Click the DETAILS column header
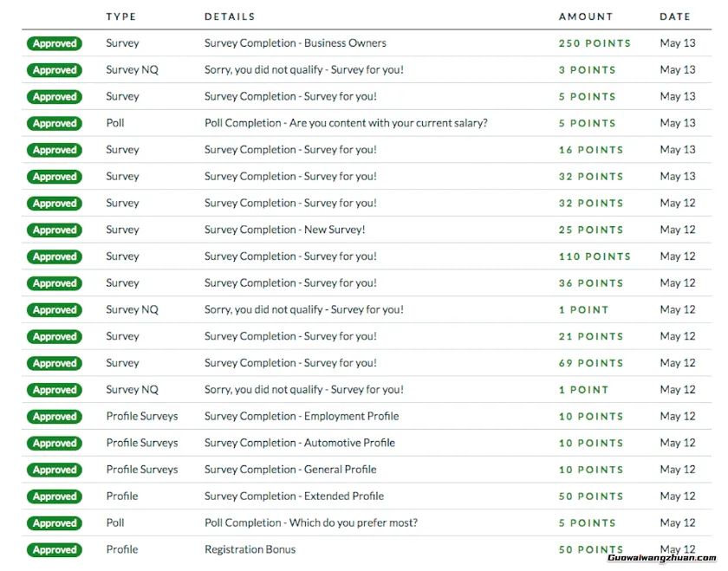Image resolution: width=728 pixels, height=571 pixels. coord(230,16)
